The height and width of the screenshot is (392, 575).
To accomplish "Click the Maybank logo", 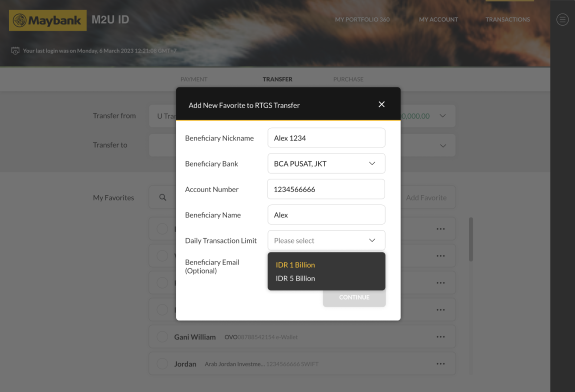I will 48,20.
